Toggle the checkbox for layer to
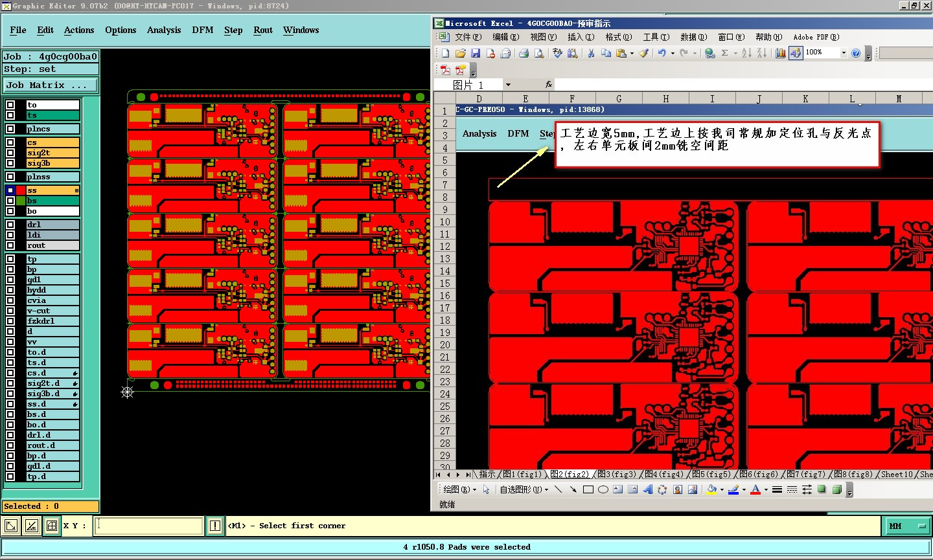 (10, 105)
